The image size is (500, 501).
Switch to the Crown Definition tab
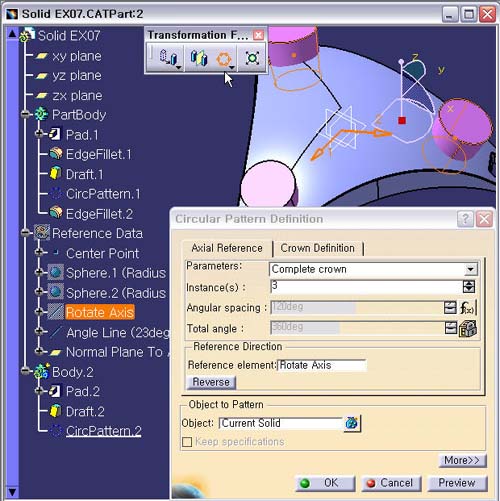318,248
